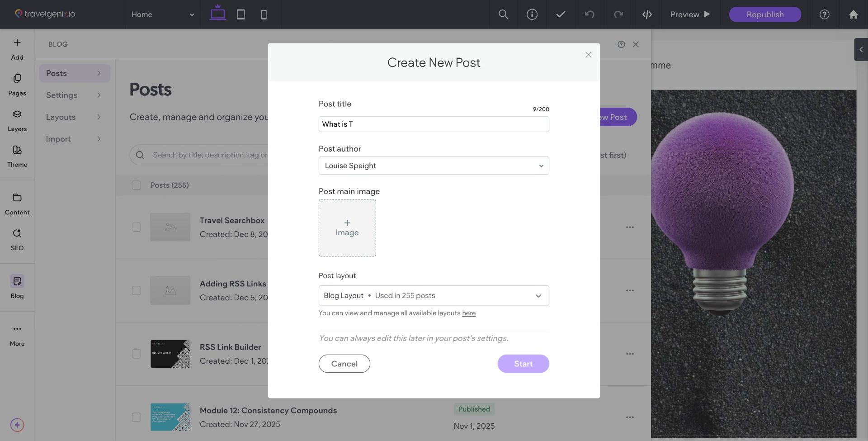The image size is (868, 441).
Task: Open the Layers panel
Action: coord(17,120)
